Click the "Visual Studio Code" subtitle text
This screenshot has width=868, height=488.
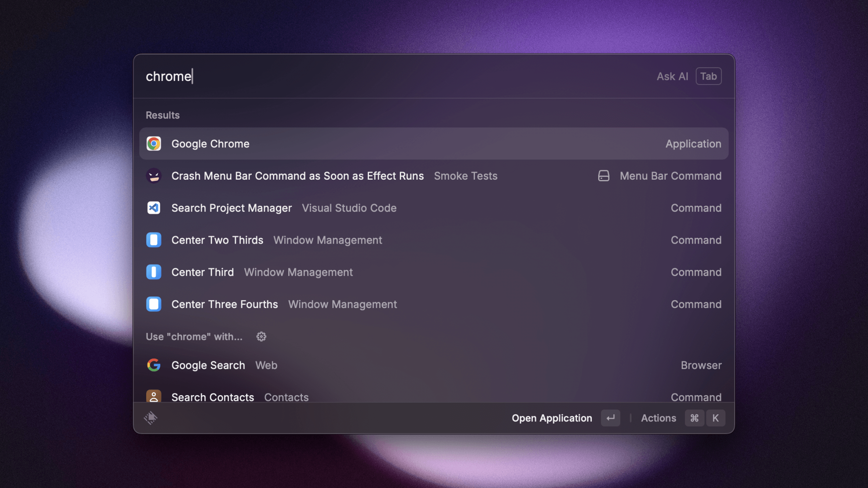click(349, 208)
